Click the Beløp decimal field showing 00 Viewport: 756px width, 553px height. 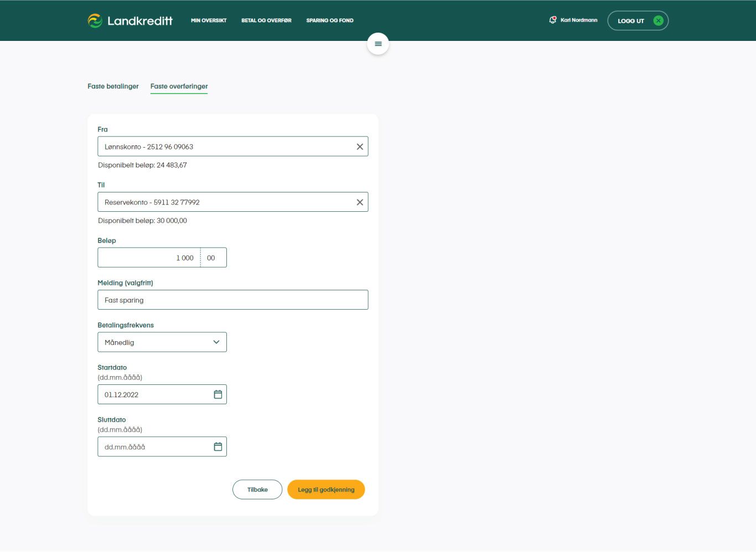(214, 258)
